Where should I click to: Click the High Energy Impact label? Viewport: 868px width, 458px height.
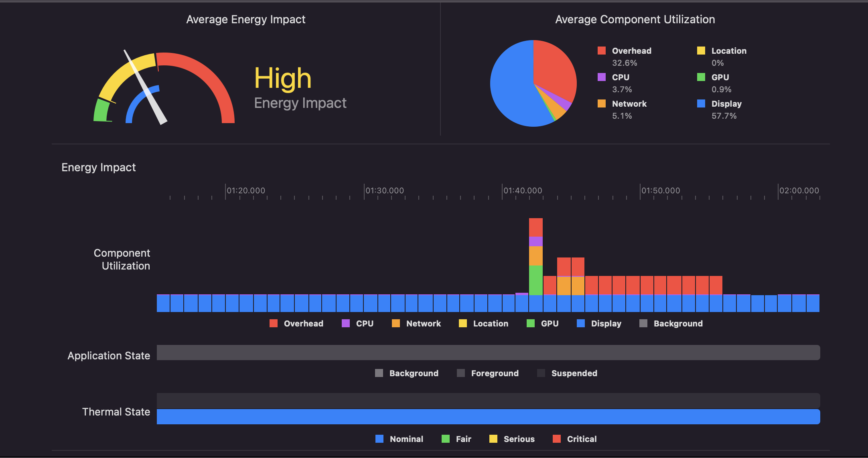[283, 79]
